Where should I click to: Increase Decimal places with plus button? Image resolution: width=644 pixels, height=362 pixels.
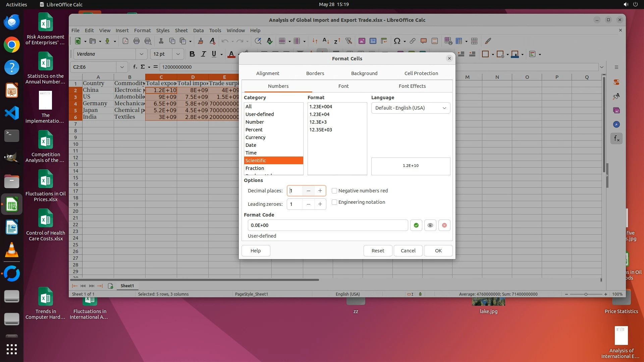[x=320, y=191]
